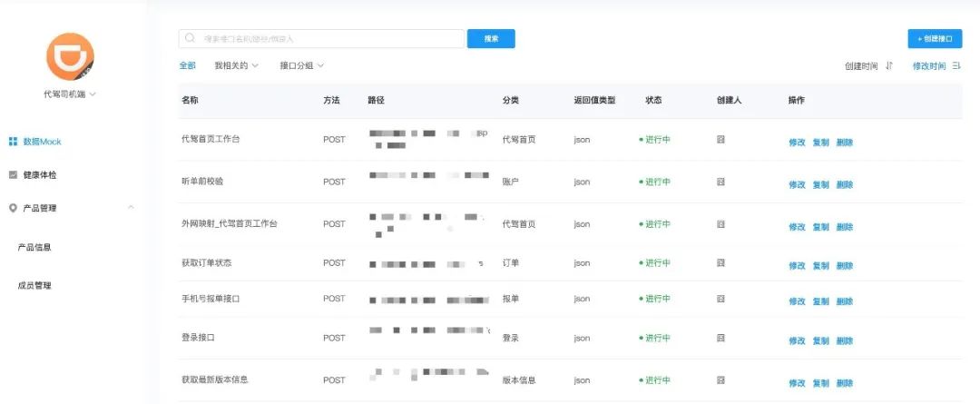Open the 产品信息 menu item
This screenshot has width=980, height=404.
(34, 247)
